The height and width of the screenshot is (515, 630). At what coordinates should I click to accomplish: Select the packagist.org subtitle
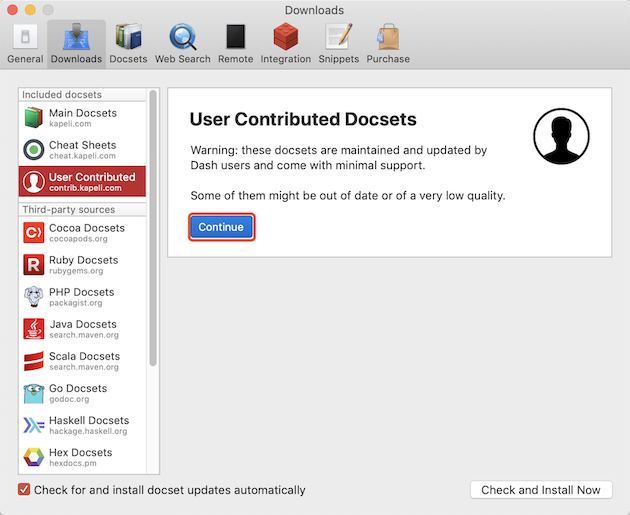pos(76,303)
